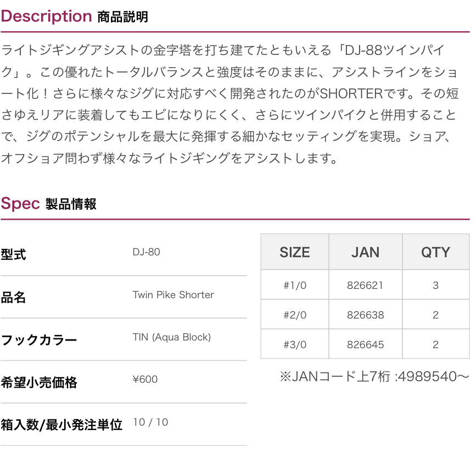This screenshot has height=452, width=476.
Task: Select the Twin Pike Shorter product name
Action: tap(173, 295)
